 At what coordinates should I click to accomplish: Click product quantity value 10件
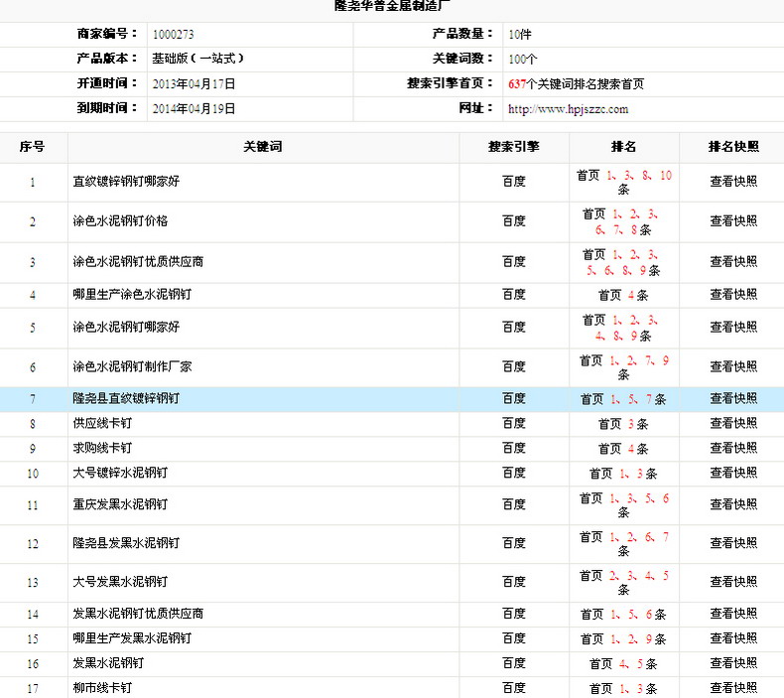coord(520,35)
